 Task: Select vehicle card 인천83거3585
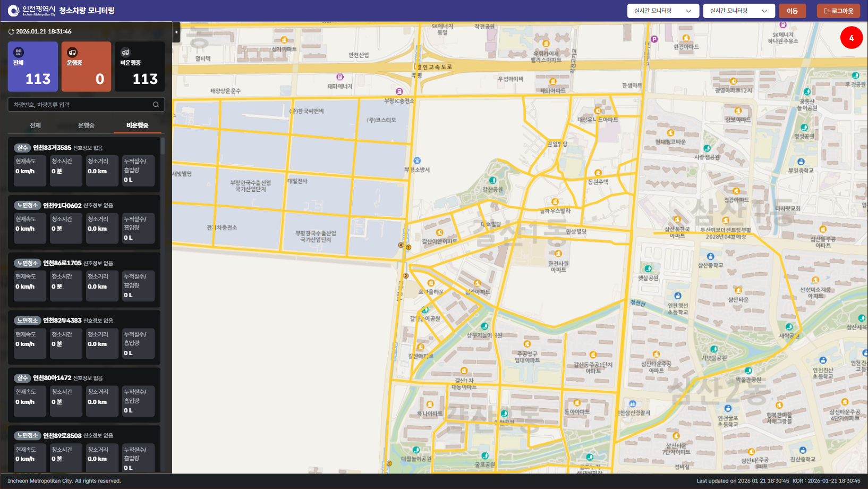pos(84,164)
